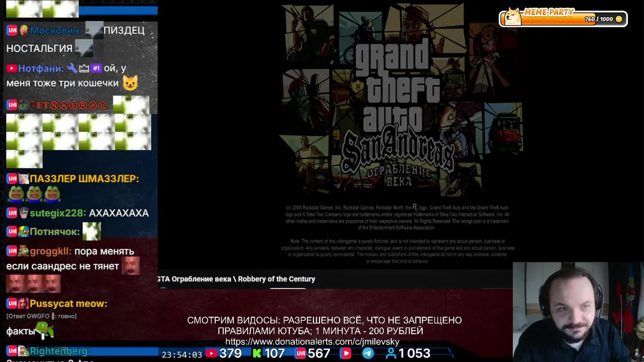Click the green K icon beside count 107
Viewport: 644px width, 362px height.
coord(257,353)
